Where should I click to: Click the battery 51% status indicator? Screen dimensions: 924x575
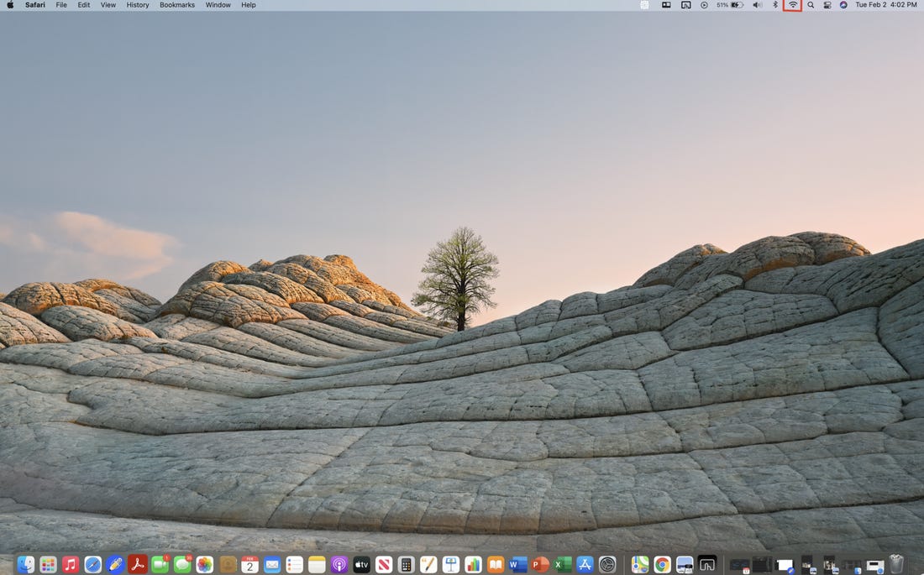point(729,5)
